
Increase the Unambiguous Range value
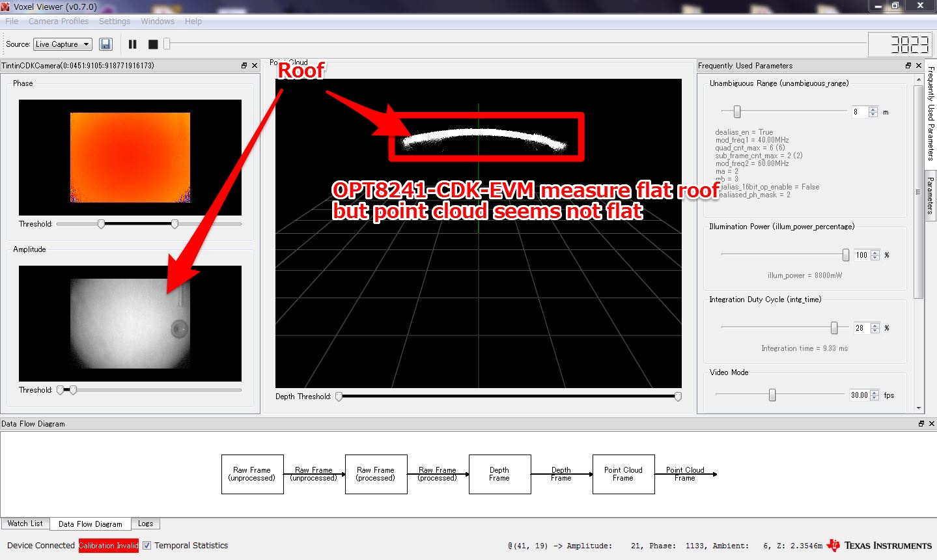[873, 109]
